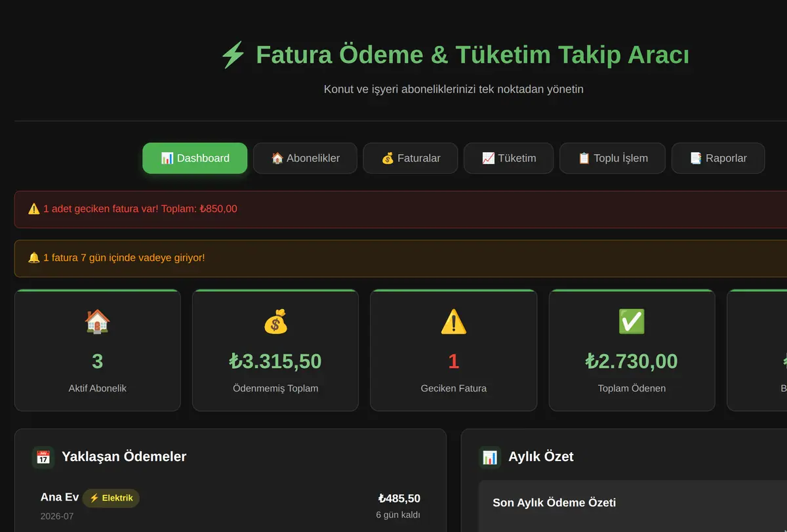The image size is (787, 532).
Task: Click the house icon on Aktif Abonelik card
Action: [x=97, y=321]
